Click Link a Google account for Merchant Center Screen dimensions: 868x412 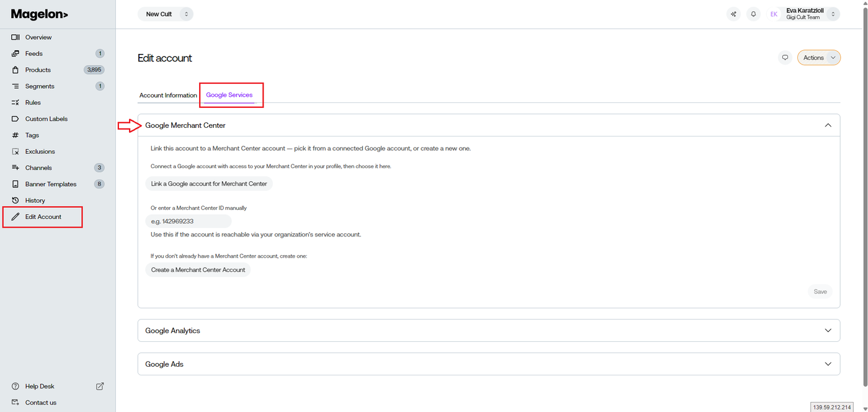coord(209,184)
